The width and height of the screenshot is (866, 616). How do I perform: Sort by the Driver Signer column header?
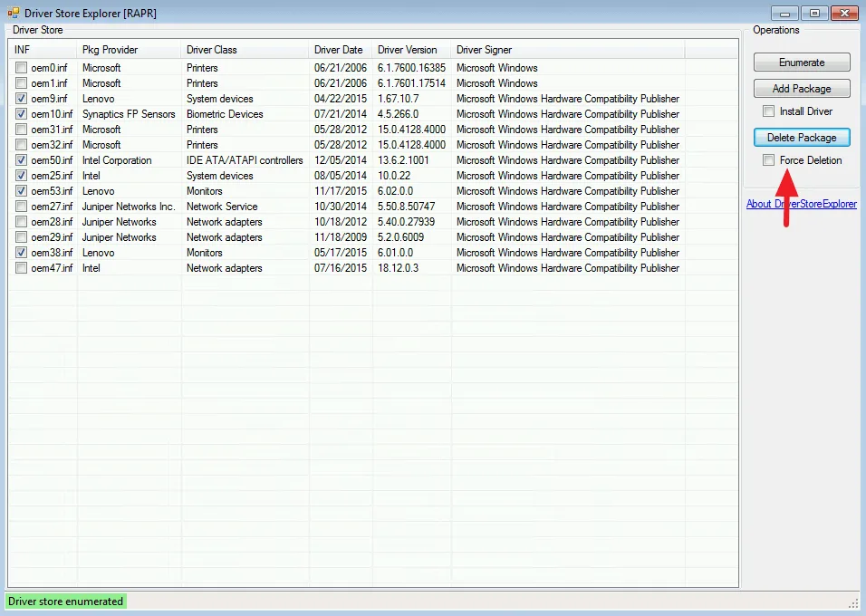[568, 50]
